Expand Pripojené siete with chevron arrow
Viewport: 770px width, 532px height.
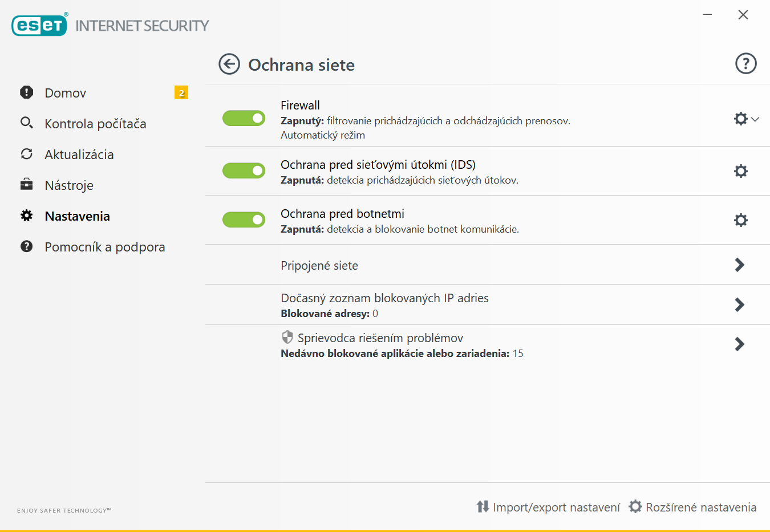coord(739,265)
